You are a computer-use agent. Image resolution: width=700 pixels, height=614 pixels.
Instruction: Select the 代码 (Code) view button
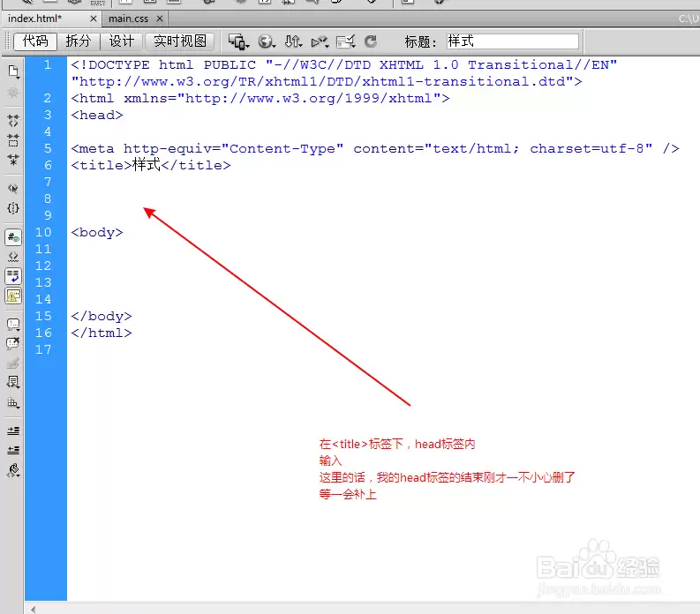tap(35, 41)
